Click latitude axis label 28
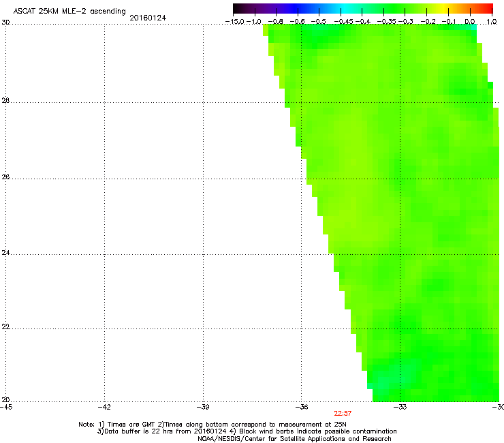 [5, 100]
